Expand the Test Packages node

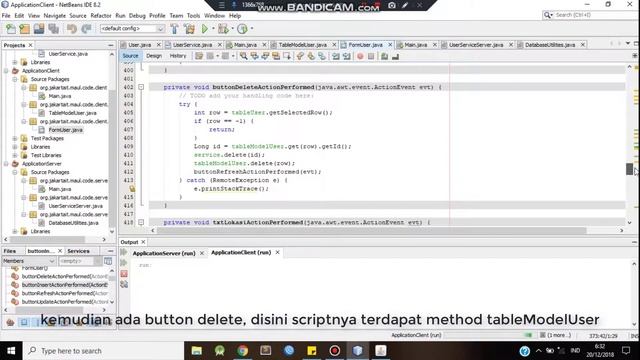point(15,138)
